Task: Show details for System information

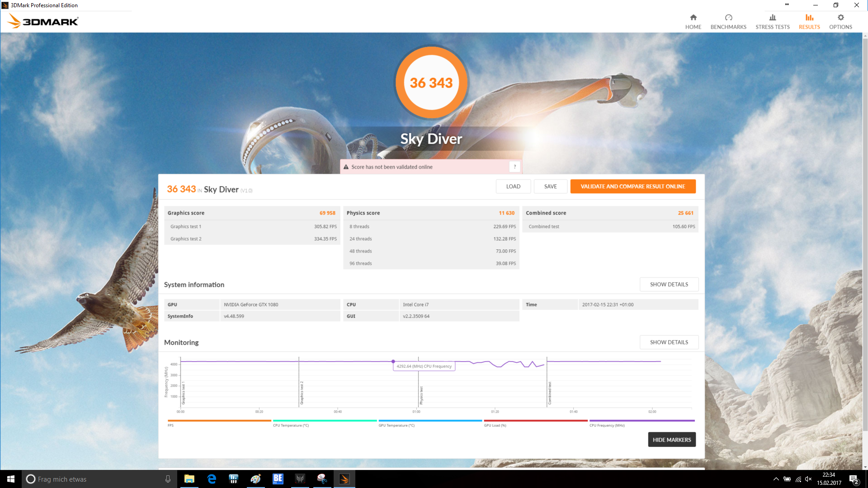Action: coord(669,284)
